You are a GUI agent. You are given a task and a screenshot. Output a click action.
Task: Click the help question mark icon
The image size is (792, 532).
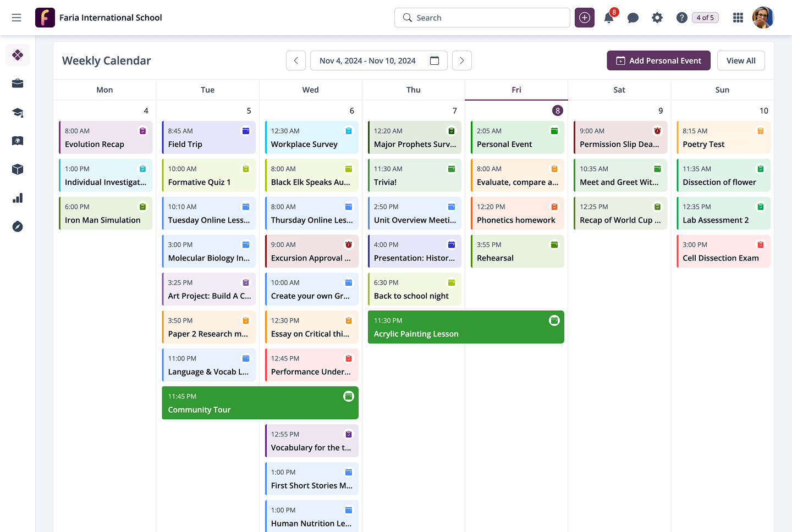click(x=681, y=18)
